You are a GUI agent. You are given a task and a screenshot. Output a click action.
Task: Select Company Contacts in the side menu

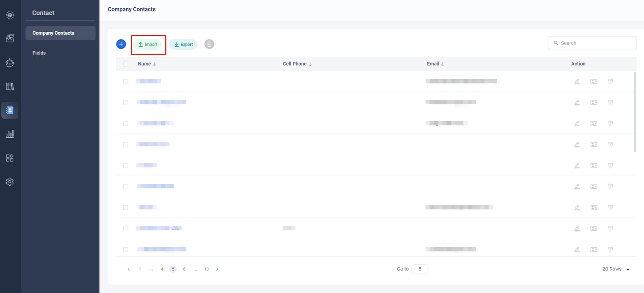point(60,33)
